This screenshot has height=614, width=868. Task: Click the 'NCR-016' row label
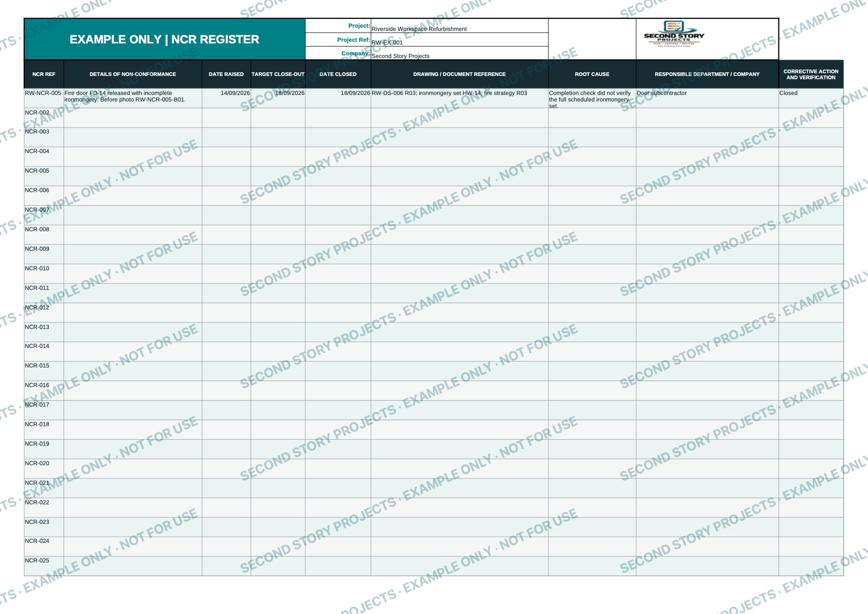[x=37, y=385]
